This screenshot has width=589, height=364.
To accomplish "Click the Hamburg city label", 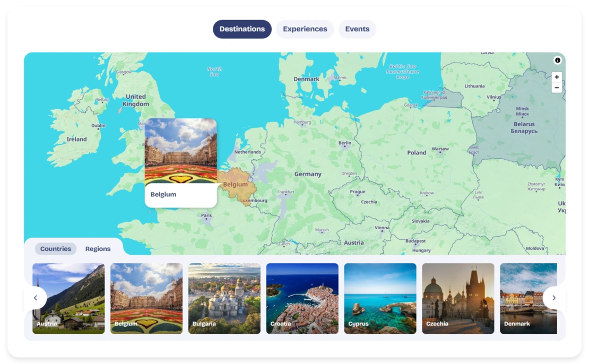I will (302, 122).
